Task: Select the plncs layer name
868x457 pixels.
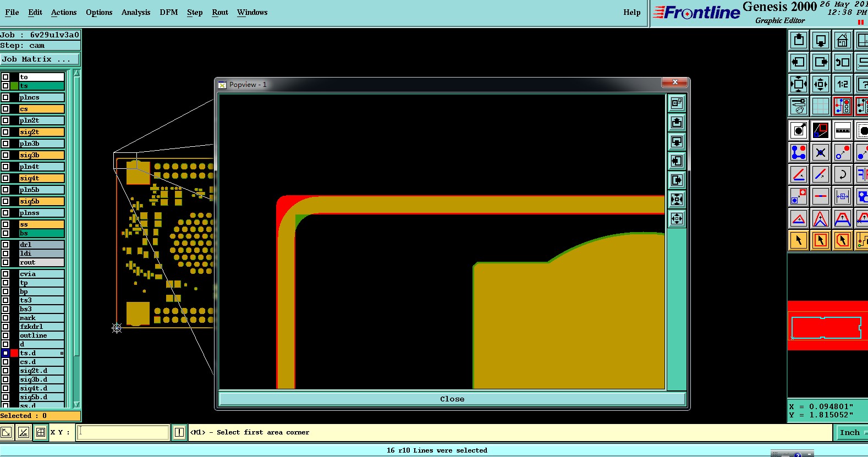Action: (x=42, y=97)
